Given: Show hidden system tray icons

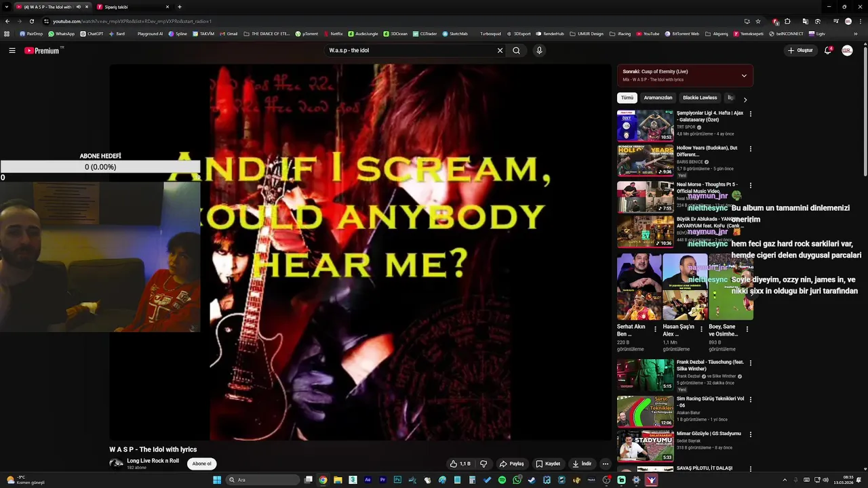Looking at the screenshot, I should (x=785, y=480).
